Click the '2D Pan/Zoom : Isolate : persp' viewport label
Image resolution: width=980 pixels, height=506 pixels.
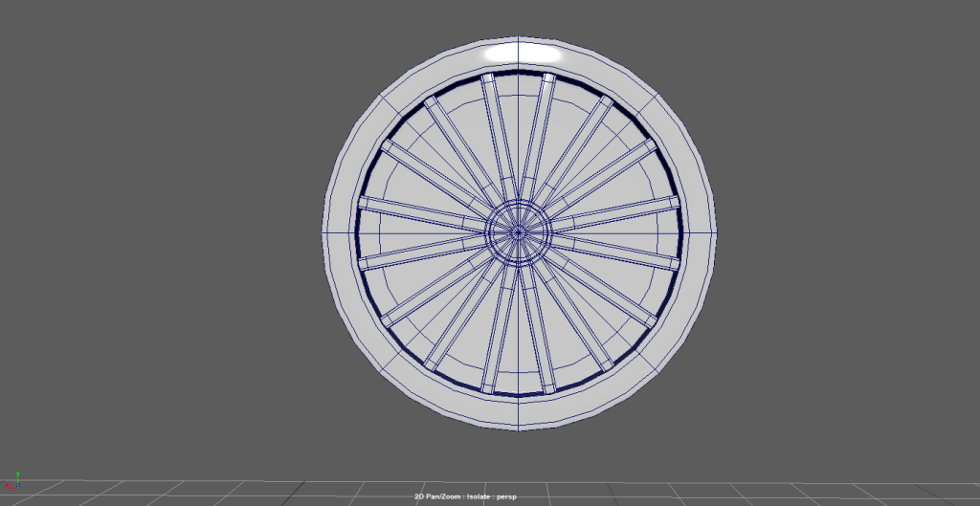tap(465, 496)
